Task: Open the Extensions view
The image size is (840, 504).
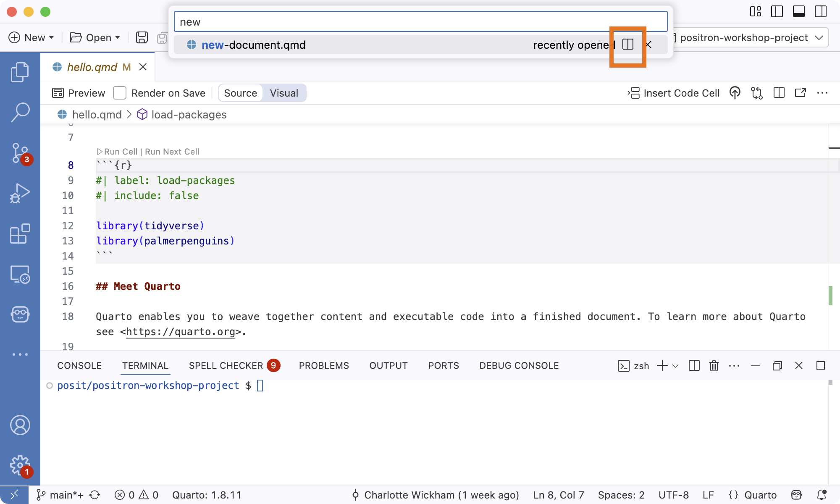Action: (x=20, y=234)
